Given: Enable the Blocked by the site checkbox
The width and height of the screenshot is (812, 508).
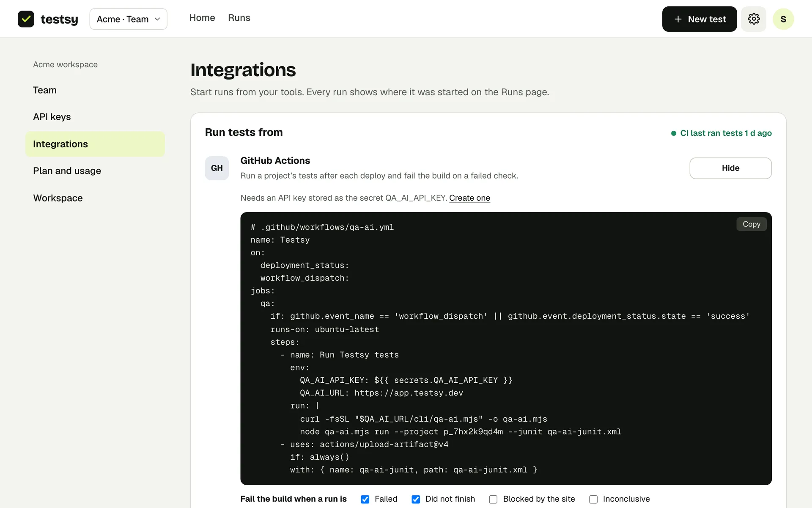Looking at the screenshot, I should [x=493, y=499].
